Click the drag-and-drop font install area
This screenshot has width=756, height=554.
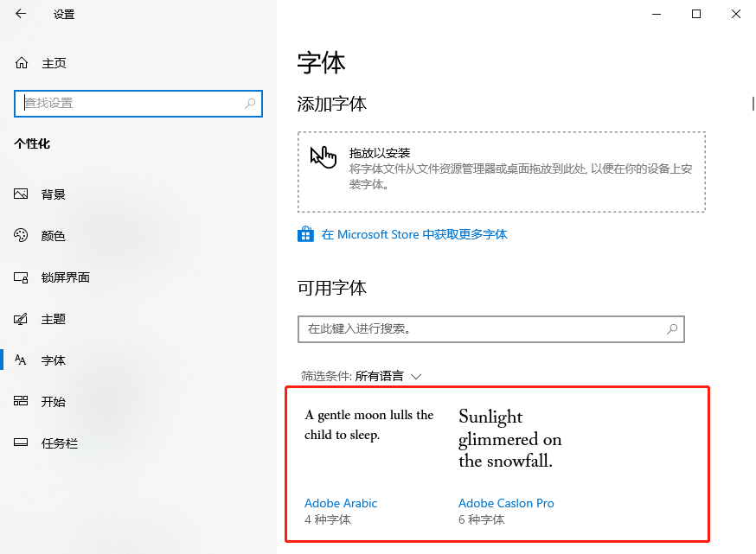502,171
